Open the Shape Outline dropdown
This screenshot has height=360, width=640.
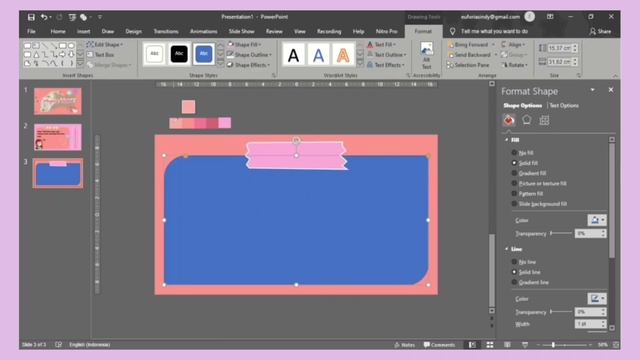(249, 55)
